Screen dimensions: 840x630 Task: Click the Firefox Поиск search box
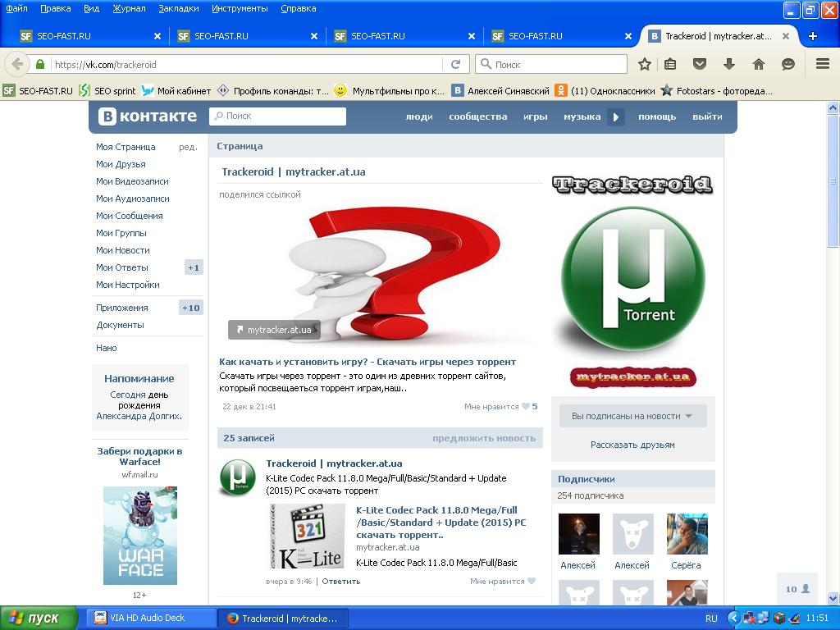pos(550,64)
